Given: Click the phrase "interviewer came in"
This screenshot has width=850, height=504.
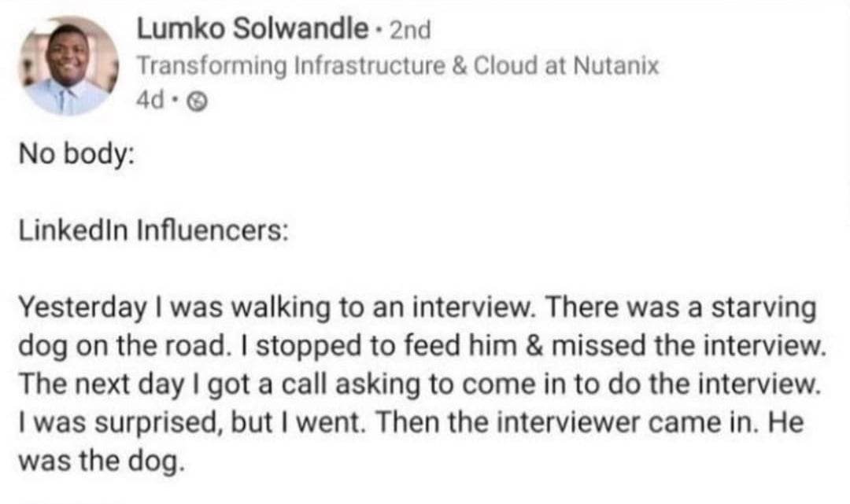Looking at the screenshot, I should (632, 424).
